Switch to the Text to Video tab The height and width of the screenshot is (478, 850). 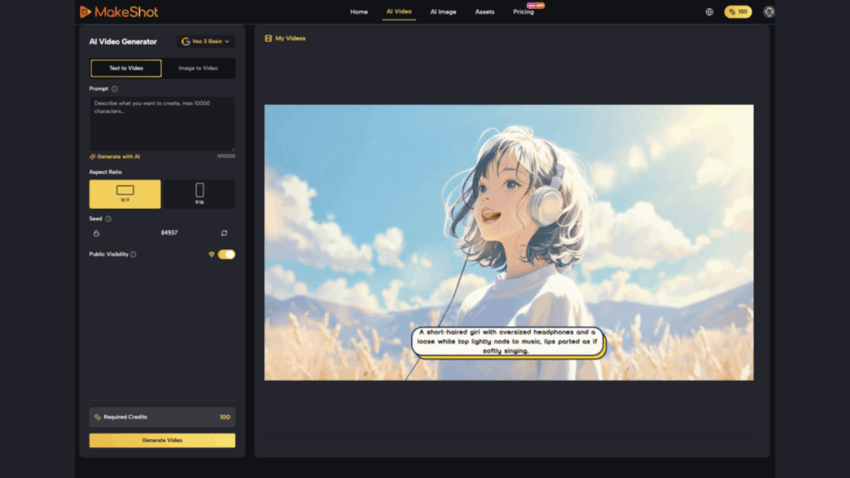pos(126,68)
